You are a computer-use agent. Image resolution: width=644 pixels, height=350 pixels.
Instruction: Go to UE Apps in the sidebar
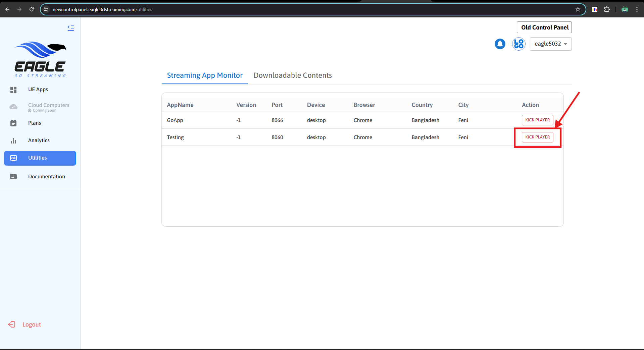click(x=38, y=90)
